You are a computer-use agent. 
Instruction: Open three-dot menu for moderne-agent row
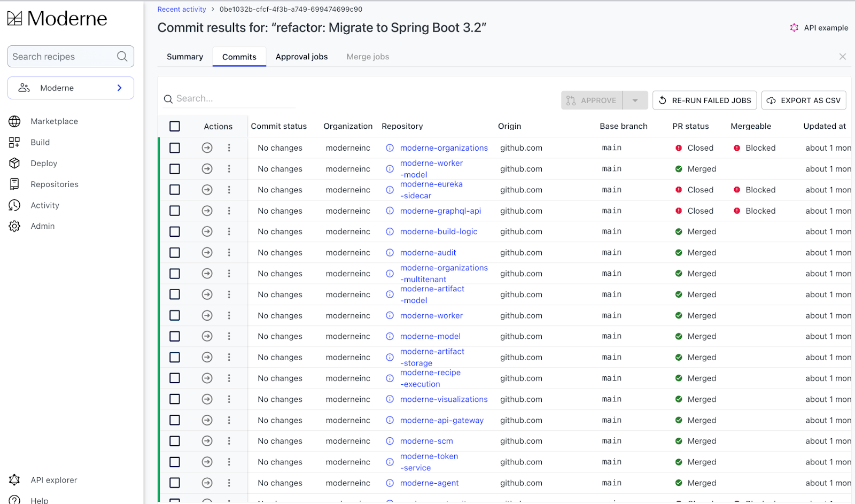coord(229,483)
